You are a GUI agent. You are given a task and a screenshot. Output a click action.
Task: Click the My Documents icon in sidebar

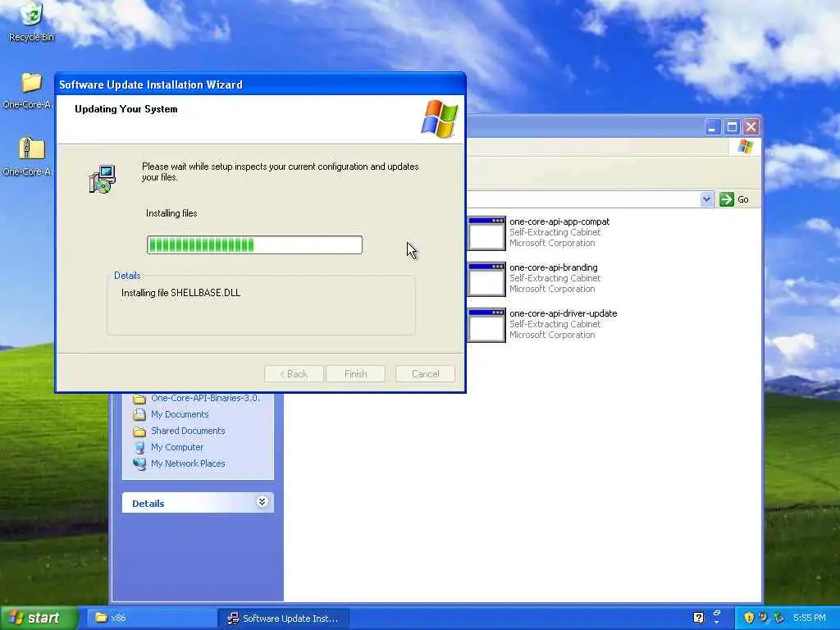pos(139,414)
